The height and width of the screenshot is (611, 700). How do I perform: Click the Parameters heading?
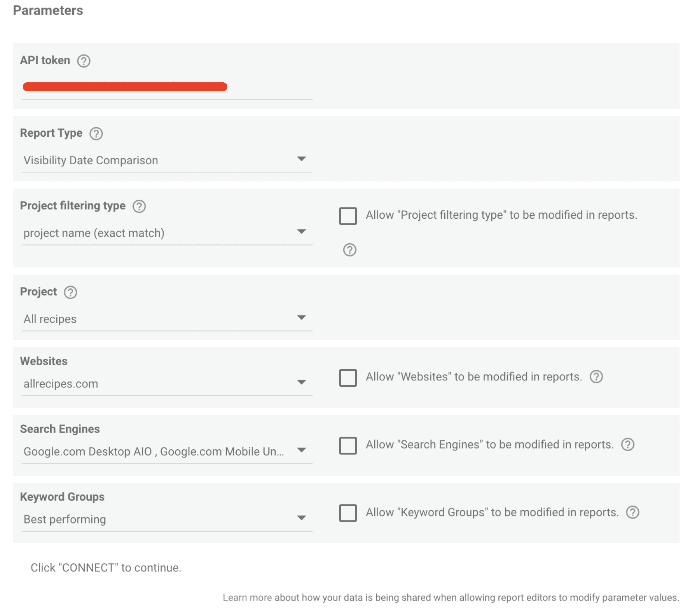pos(48,10)
